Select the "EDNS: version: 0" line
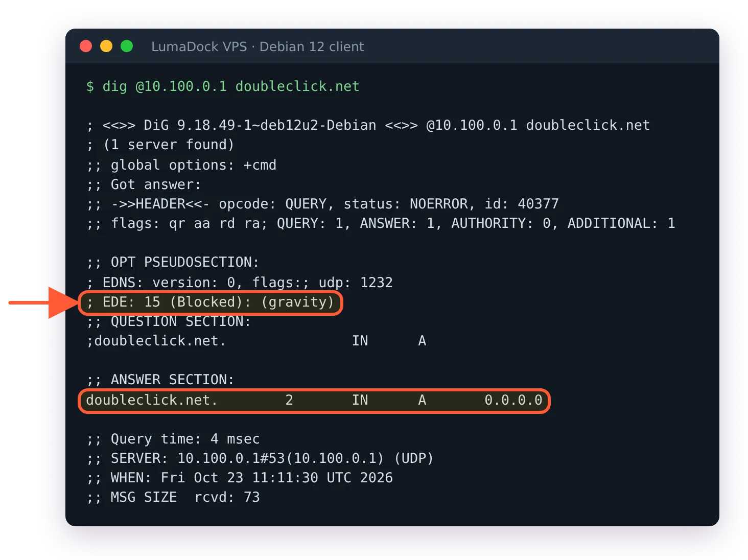 [239, 283]
